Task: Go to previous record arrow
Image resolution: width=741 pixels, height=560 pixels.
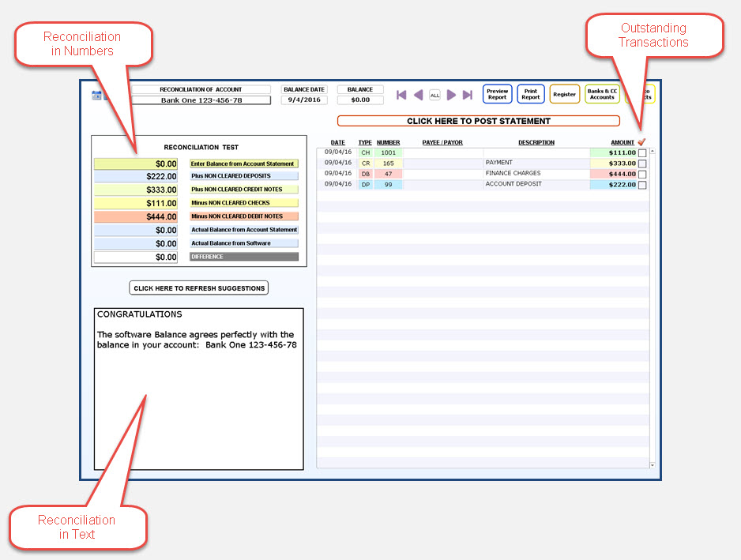Action: [418, 95]
